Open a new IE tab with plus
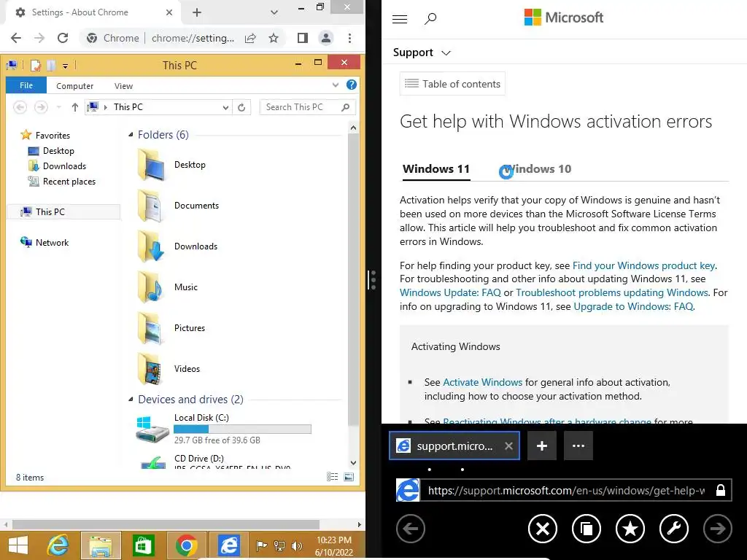The width and height of the screenshot is (747, 560). pos(542,446)
